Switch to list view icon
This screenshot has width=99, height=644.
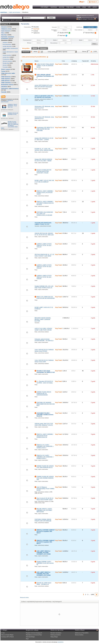[x=39, y=52]
